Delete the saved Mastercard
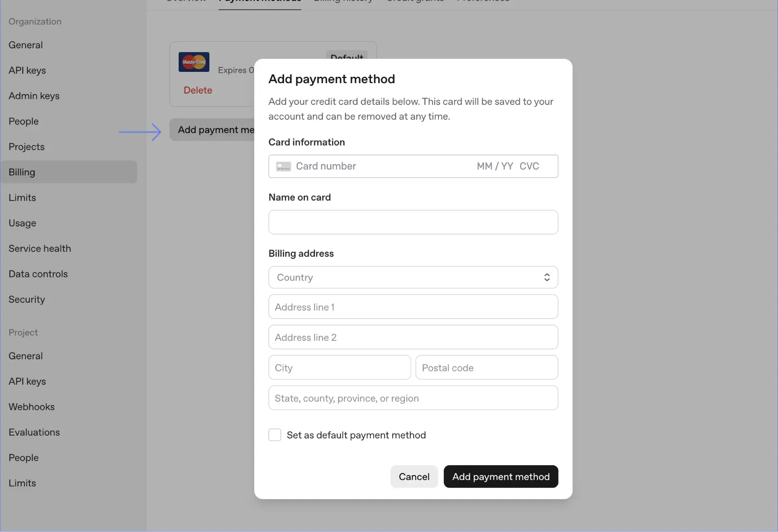 tap(198, 90)
